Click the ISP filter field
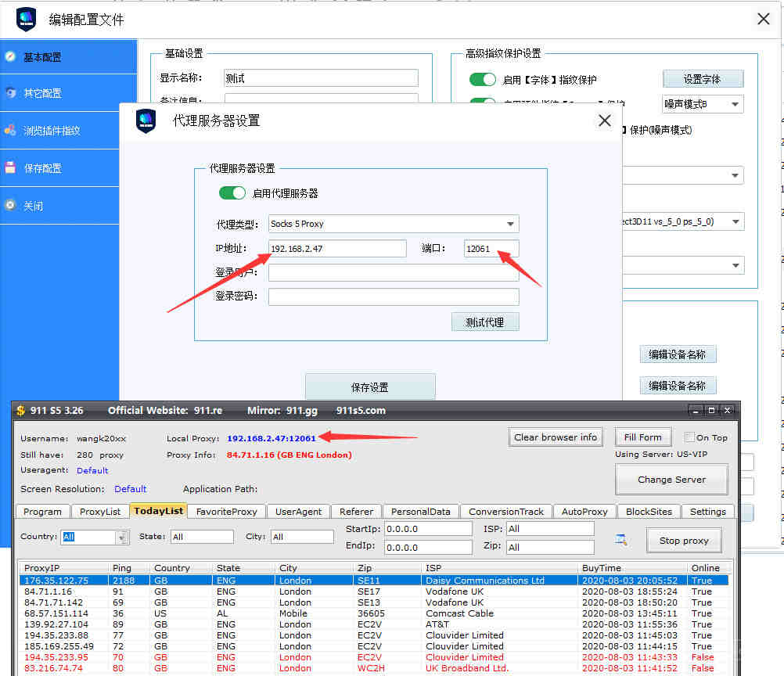The width and height of the screenshot is (784, 676). [x=550, y=528]
